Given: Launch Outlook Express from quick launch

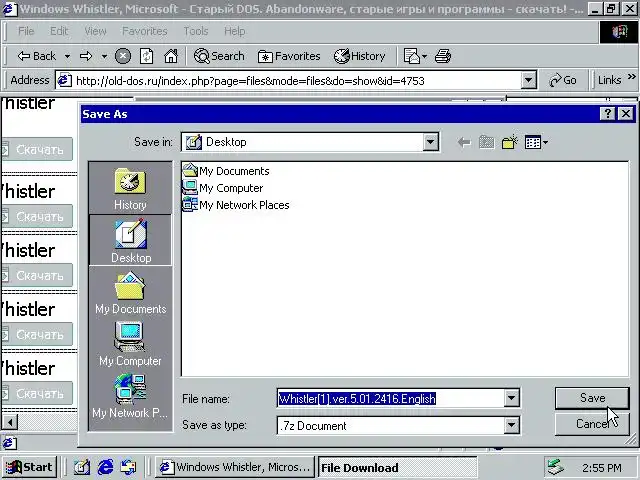Looking at the screenshot, I should point(129,467).
